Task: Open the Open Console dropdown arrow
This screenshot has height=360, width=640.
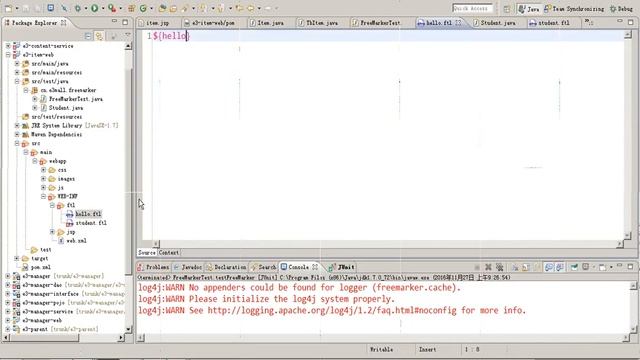Action: pyautogui.click(x=611, y=267)
